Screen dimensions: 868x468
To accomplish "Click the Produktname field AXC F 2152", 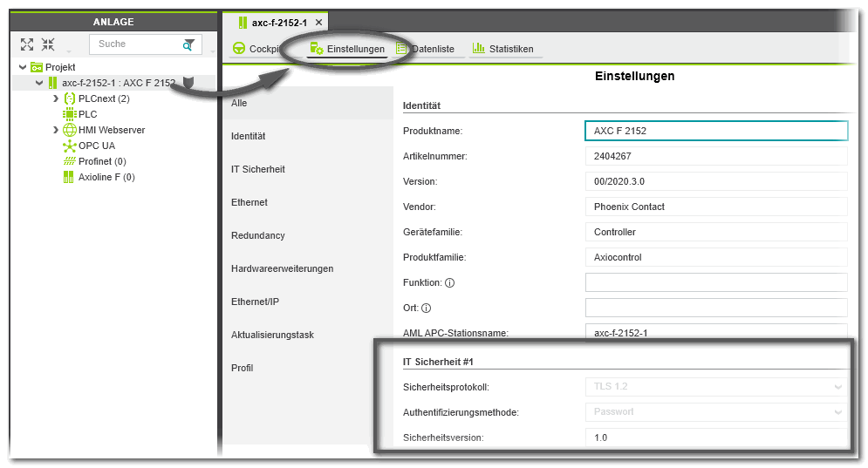I will [x=716, y=131].
